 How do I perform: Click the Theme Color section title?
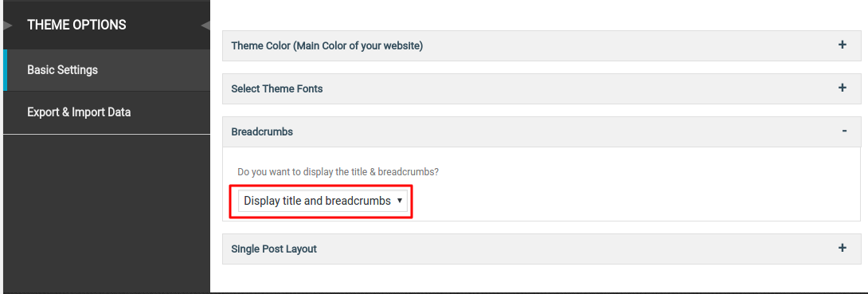pos(326,46)
